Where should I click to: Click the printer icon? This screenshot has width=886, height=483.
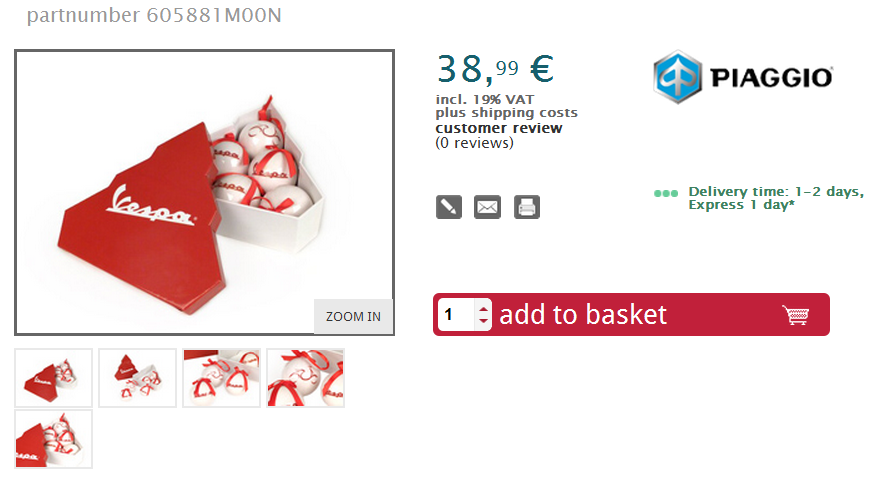527,207
